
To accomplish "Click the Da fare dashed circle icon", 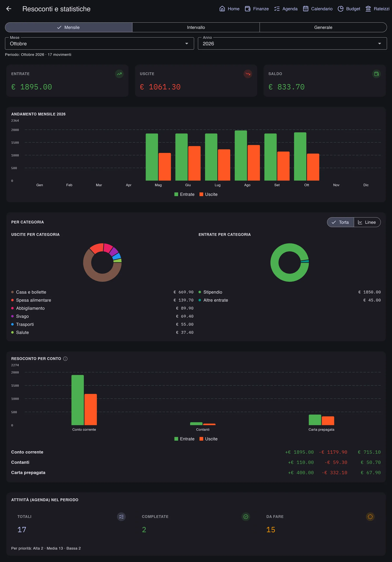I will click(x=370, y=516).
